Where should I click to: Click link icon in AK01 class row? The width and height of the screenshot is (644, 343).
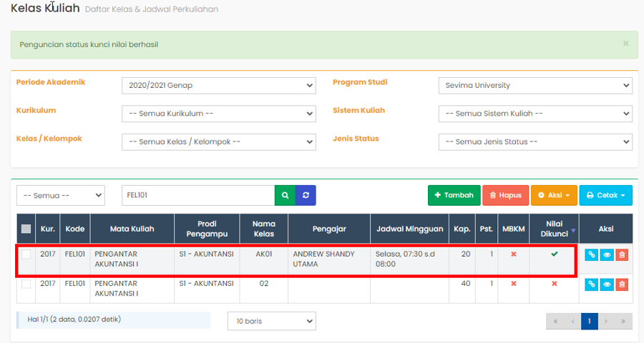coord(591,254)
